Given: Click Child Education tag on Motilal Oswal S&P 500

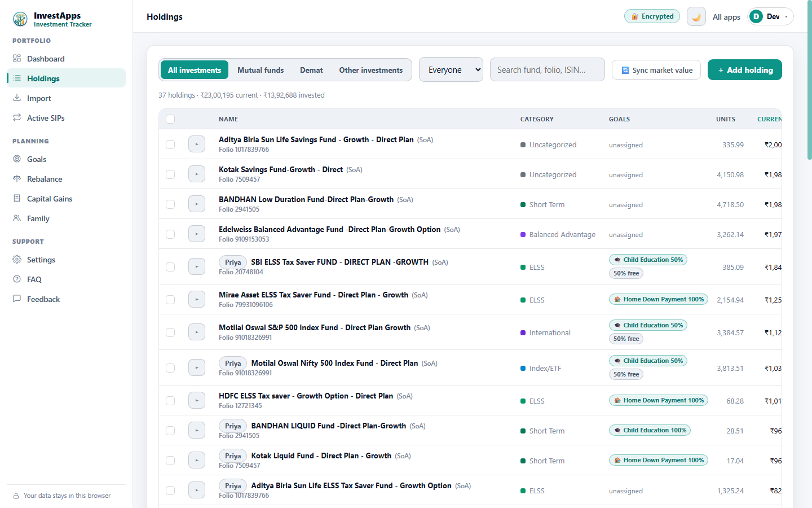Looking at the screenshot, I should (648, 325).
